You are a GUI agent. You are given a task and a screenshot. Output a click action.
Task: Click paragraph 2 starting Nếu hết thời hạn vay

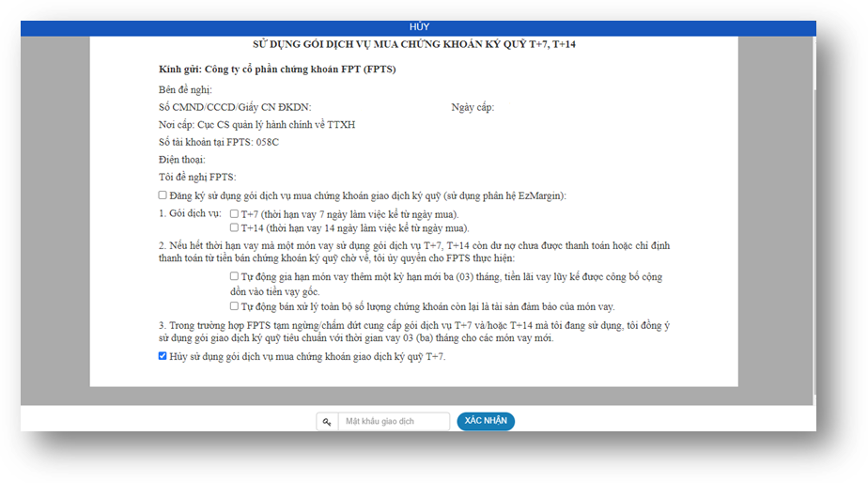(414, 252)
